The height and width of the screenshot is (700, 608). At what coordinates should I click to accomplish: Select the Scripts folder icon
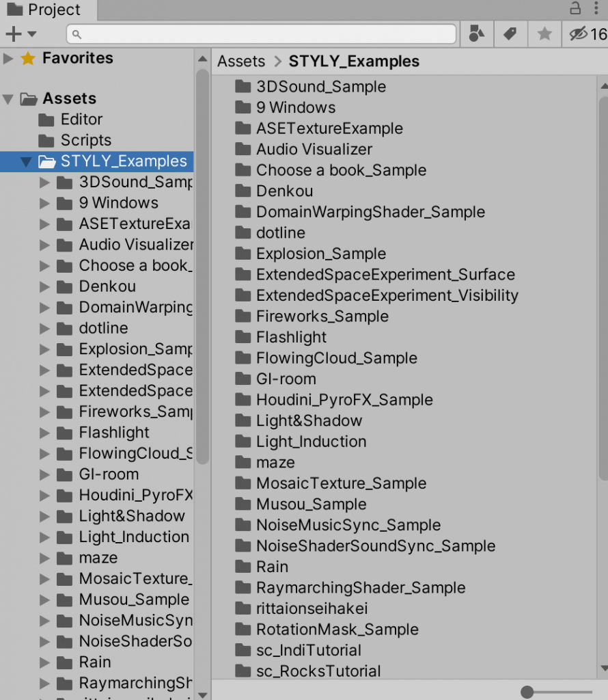tap(46, 140)
